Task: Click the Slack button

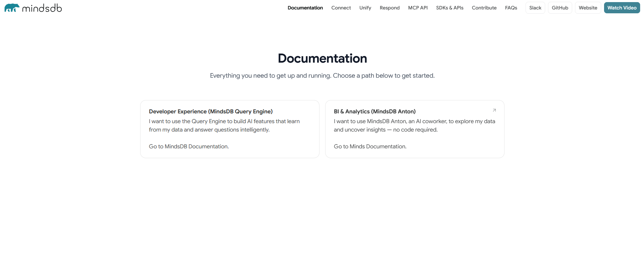Action: click(535, 8)
